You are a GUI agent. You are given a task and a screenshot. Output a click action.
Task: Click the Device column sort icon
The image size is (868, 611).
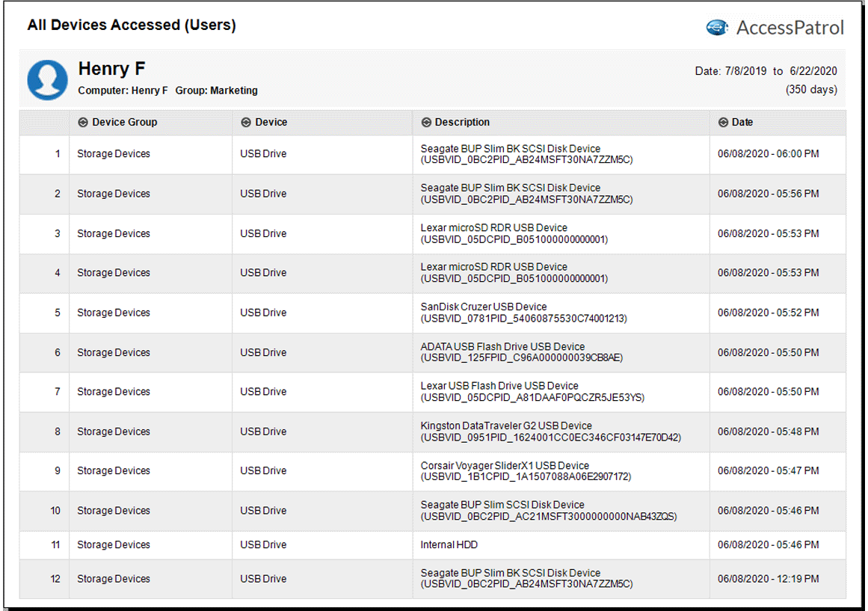(246, 123)
